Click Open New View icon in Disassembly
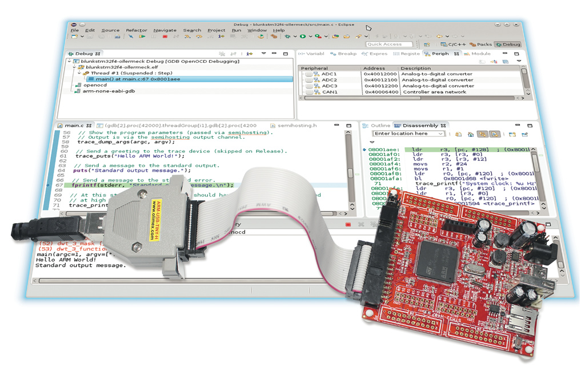The width and height of the screenshot is (585, 392). 512,134
